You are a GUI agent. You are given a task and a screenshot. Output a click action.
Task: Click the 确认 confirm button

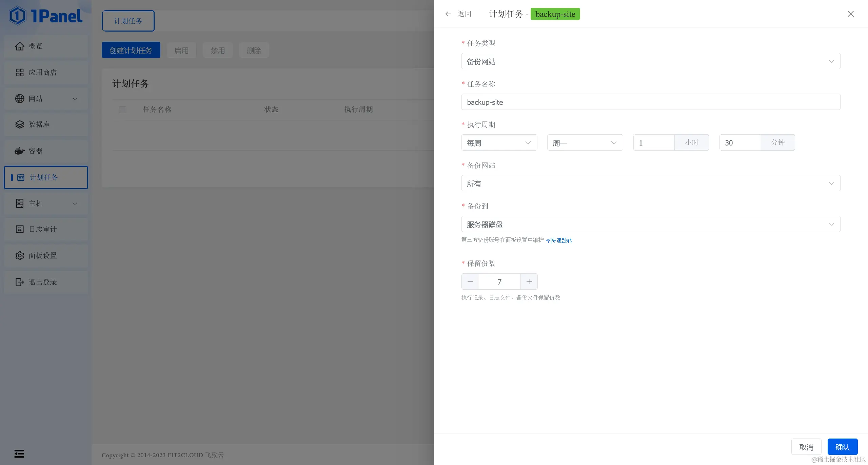tap(842, 447)
